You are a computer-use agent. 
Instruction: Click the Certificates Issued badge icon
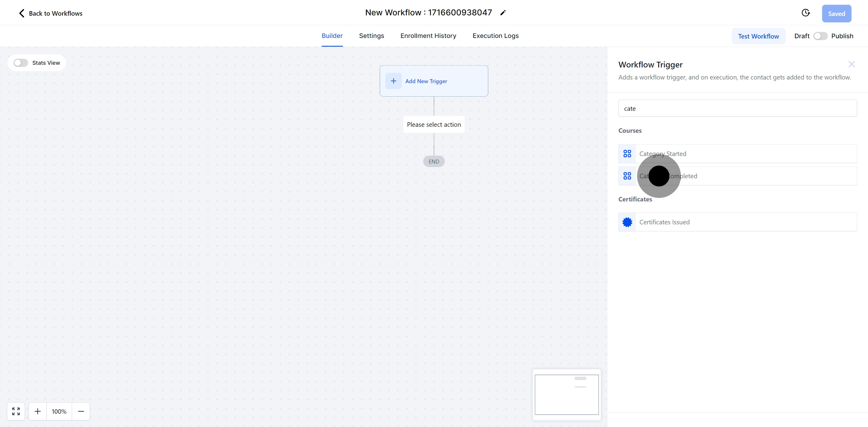(x=627, y=222)
